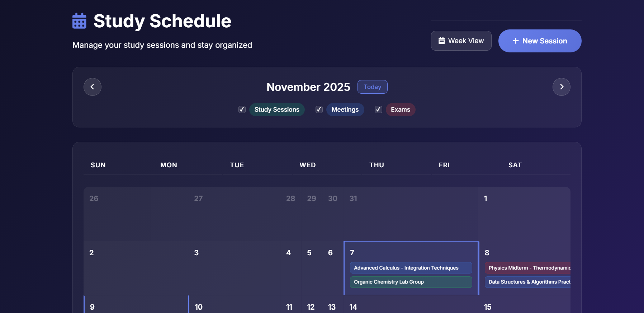Click the calendar icon beside Study Schedule

click(79, 21)
